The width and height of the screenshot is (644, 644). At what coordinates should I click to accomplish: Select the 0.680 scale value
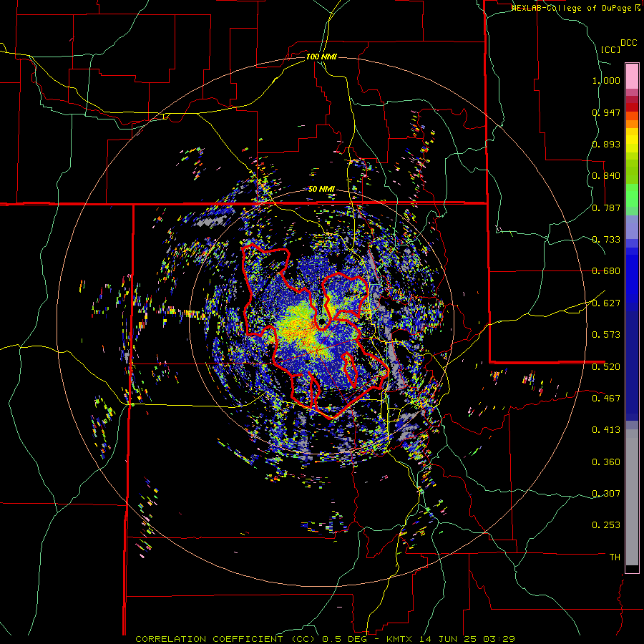click(x=606, y=271)
